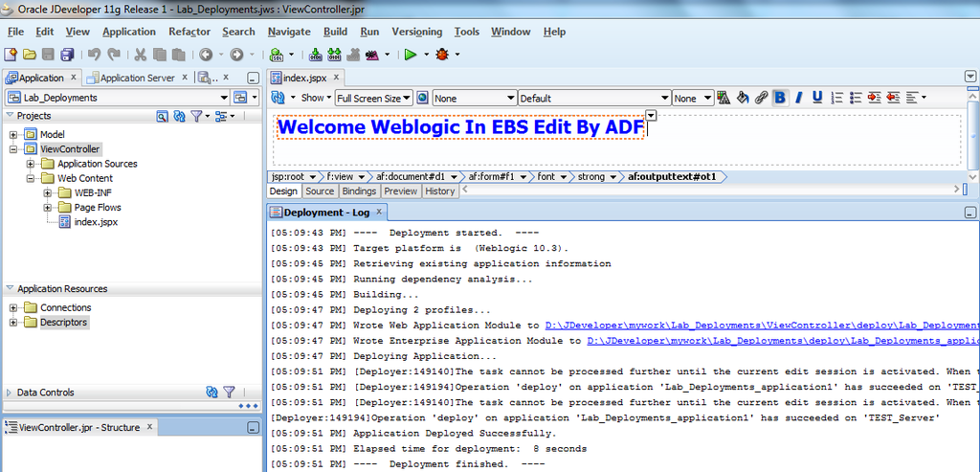This screenshot has height=472, width=980.
Task: Click the filter funnel in Data Controls bar
Action: pos(229,392)
